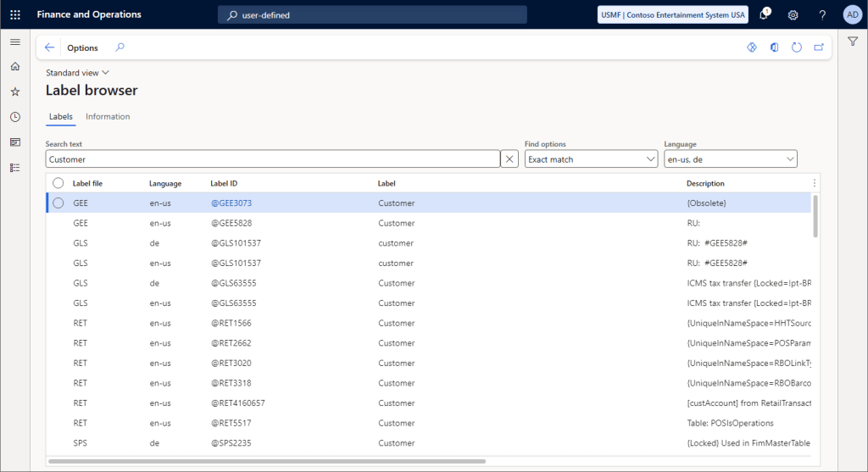
Task: Expand the navigation pane hamburger icon
Action: [15, 42]
